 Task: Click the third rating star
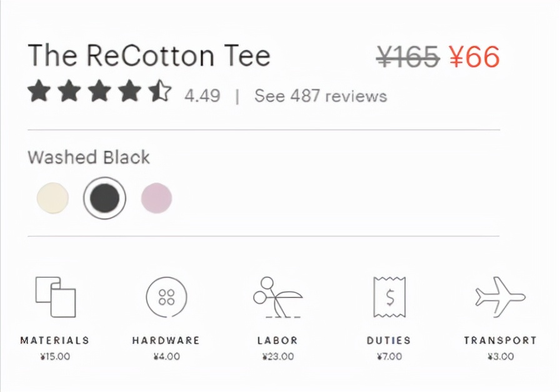click(99, 91)
